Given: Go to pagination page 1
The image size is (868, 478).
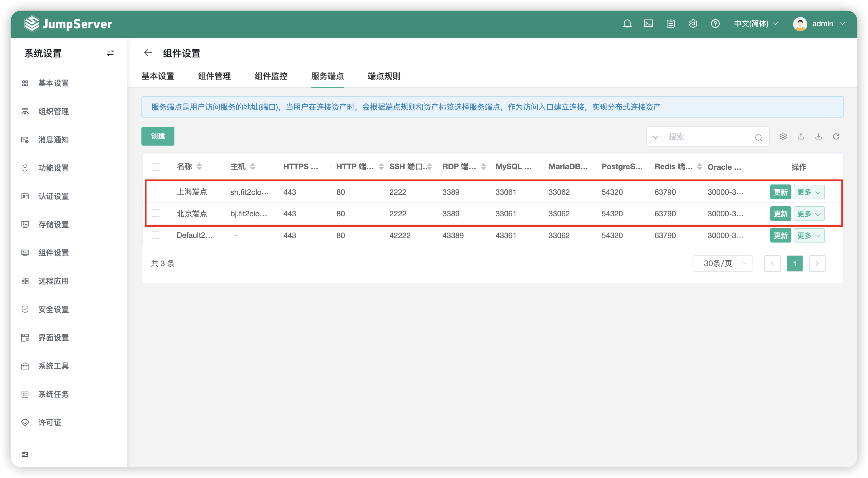Looking at the screenshot, I should pyautogui.click(x=795, y=263).
